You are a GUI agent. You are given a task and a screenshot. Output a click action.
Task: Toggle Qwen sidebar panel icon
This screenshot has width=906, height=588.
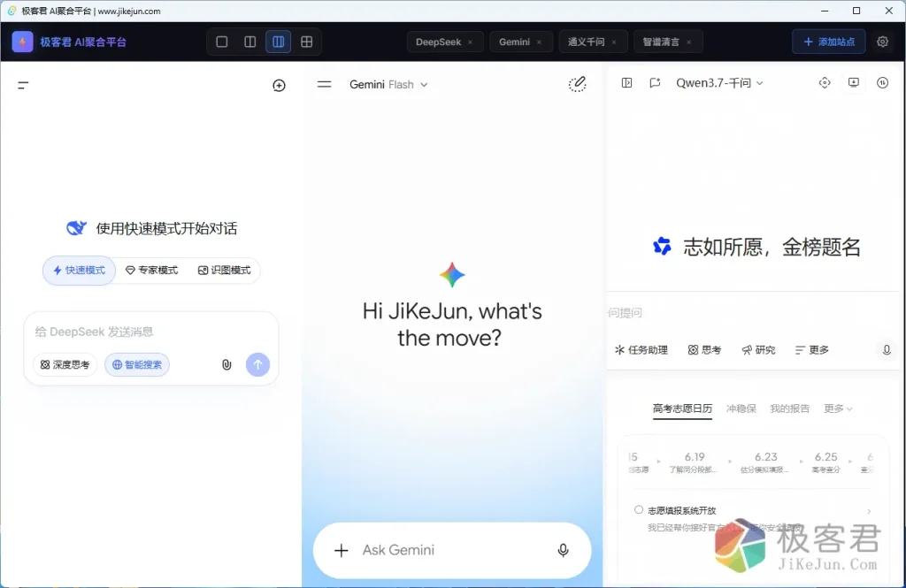point(627,82)
